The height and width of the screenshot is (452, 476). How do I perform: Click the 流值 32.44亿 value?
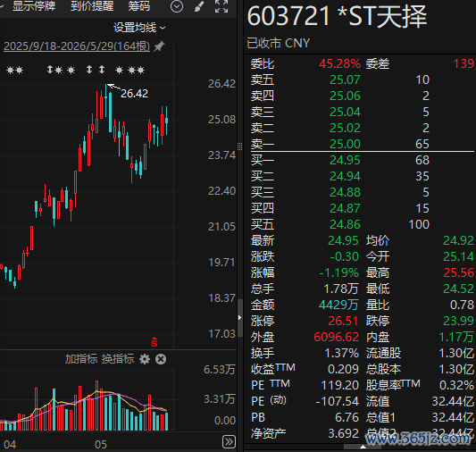(453, 401)
